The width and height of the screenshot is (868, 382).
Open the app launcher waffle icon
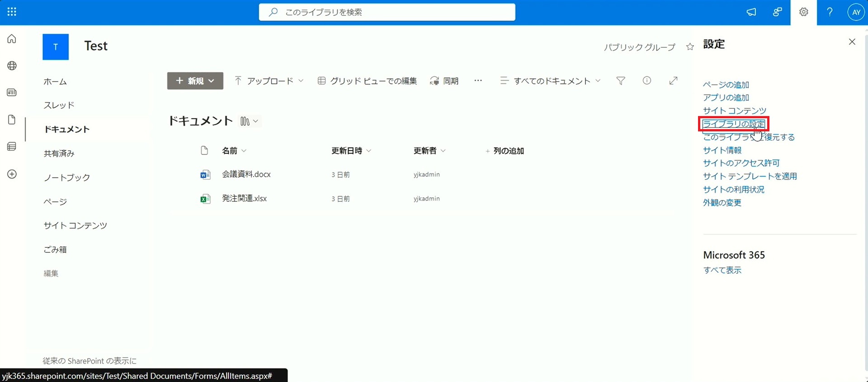click(x=12, y=12)
